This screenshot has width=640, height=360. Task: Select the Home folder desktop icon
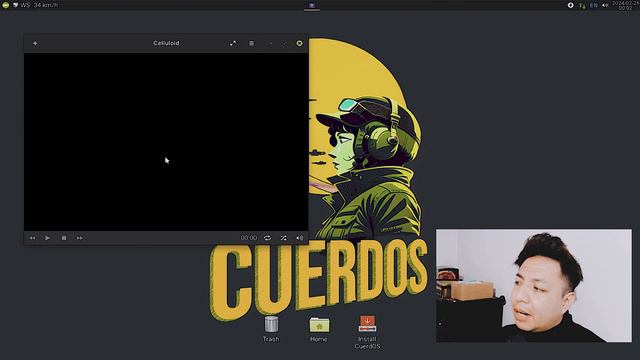319,329
